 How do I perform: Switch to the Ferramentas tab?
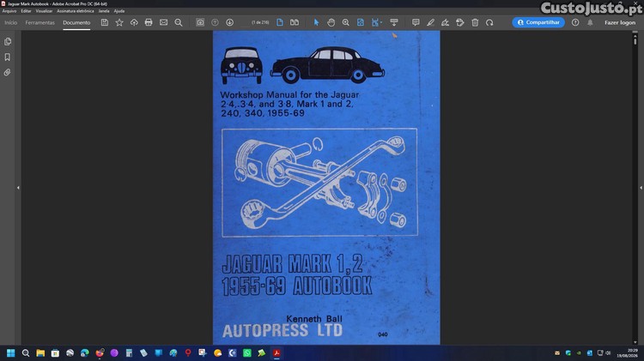click(x=39, y=22)
